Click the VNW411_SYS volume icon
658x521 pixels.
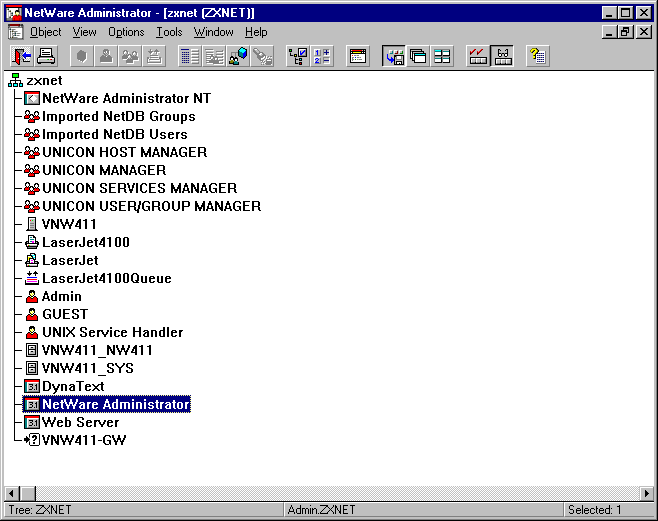pos(32,368)
